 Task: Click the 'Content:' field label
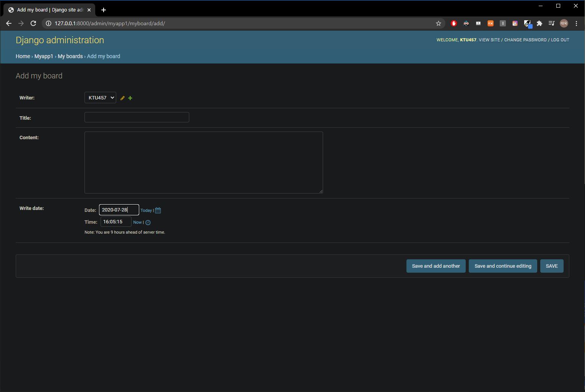point(29,138)
